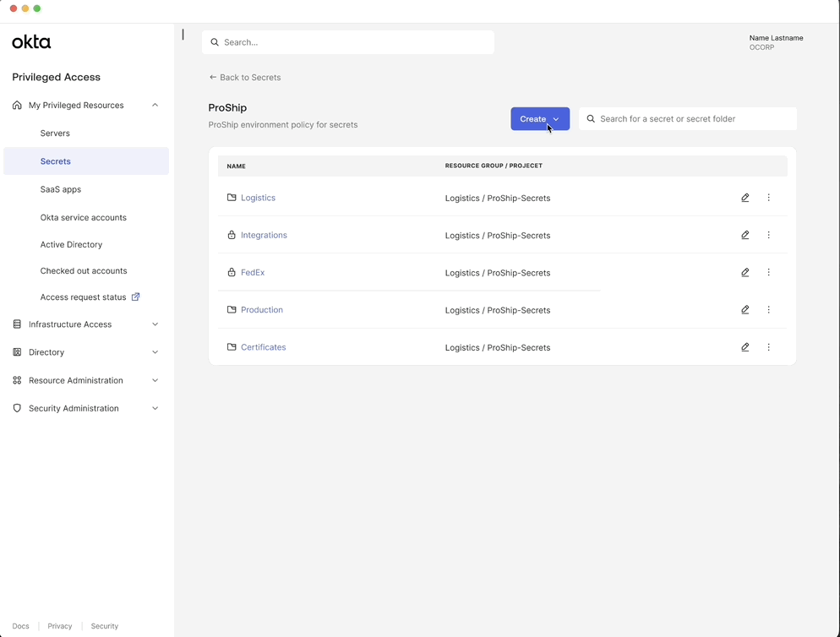Open more options for Integrations row

click(768, 235)
